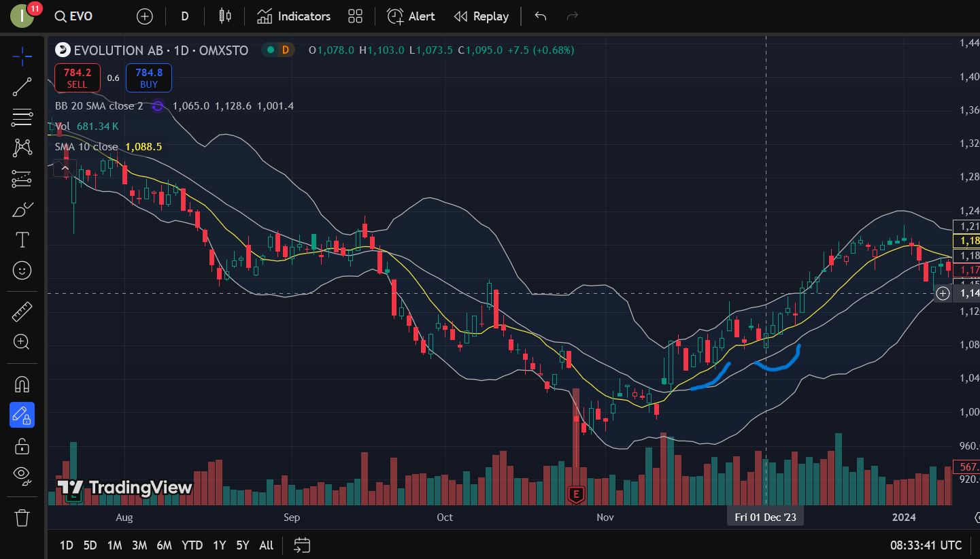Open the Indicators menu
Screen dimensions: 980x559
pos(294,16)
